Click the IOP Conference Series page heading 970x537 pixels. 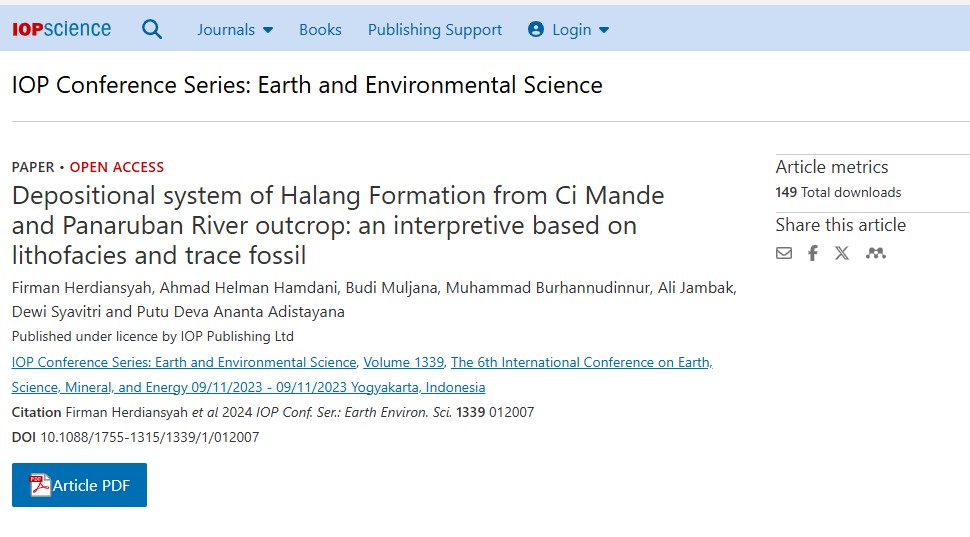tap(307, 85)
